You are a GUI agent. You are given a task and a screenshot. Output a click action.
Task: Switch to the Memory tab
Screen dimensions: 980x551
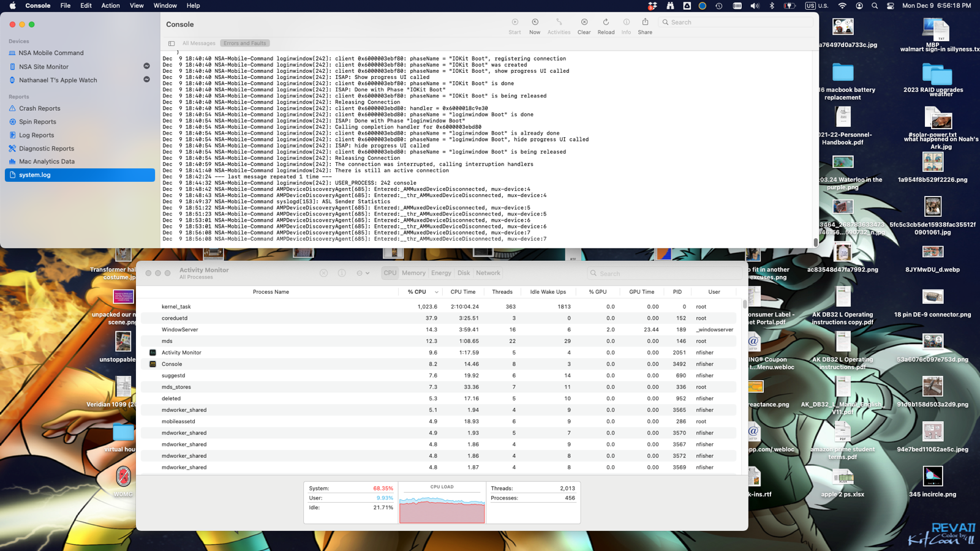coord(413,273)
